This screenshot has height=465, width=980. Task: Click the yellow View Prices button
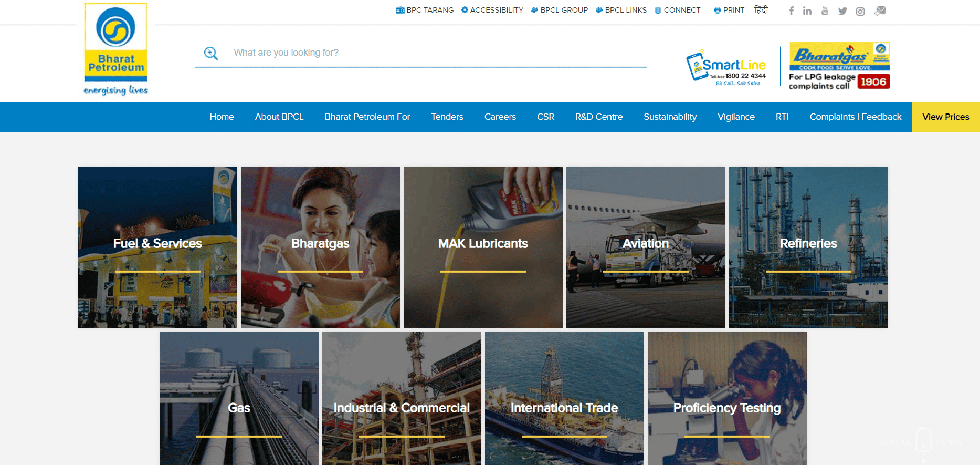tap(946, 117)
